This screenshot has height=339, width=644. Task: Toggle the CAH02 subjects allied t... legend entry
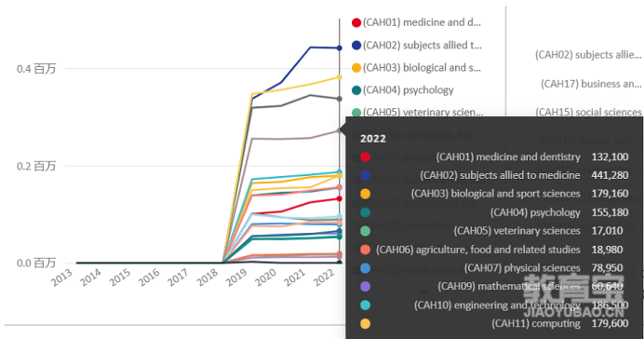[417, 46]
